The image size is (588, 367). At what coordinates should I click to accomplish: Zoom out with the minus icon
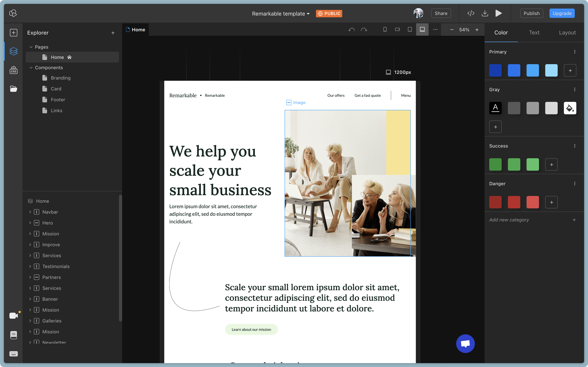pos(452,30)
